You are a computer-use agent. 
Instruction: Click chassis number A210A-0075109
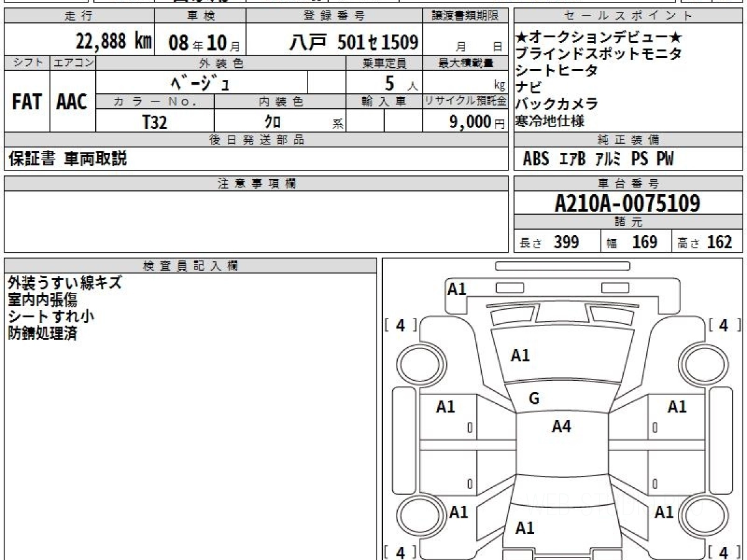627,203
